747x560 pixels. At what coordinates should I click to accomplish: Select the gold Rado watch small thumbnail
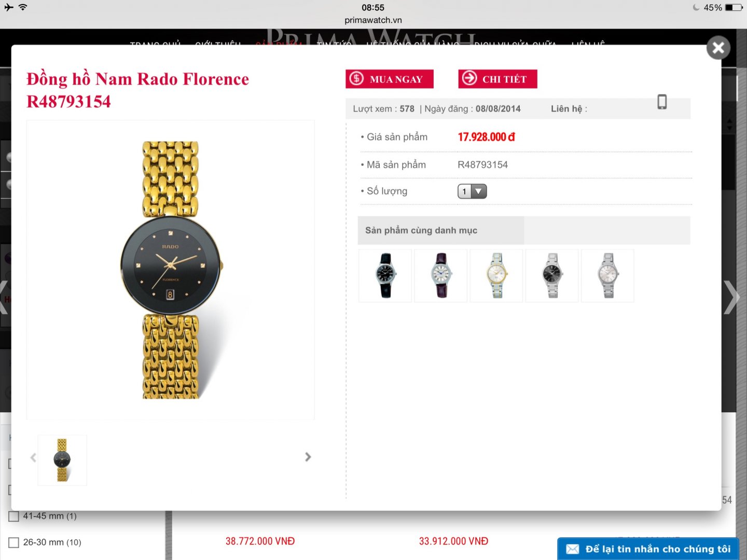[x=62, y=460]
